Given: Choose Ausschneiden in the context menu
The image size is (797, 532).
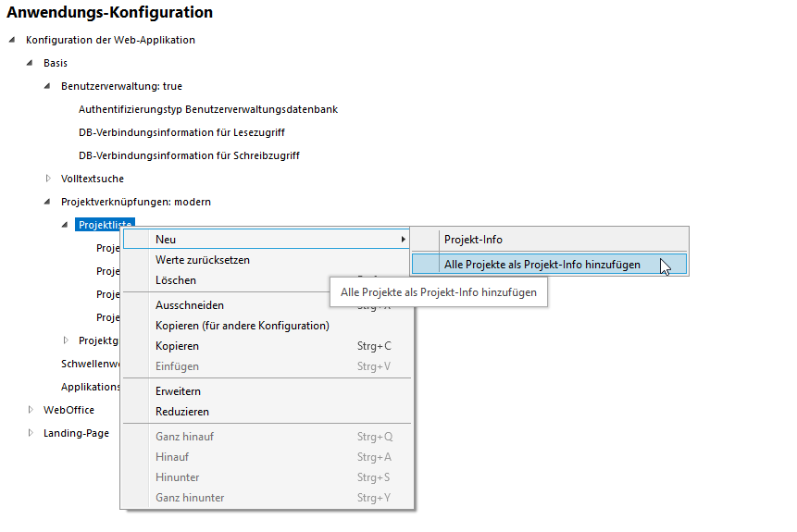Looking at the screenshot, I should pyautogui.click(x=189, y=305).
